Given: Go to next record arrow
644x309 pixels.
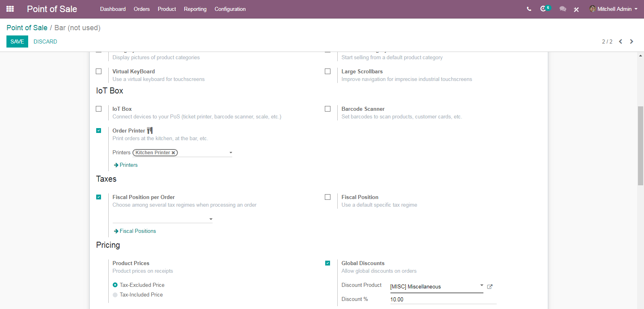Looking at the screenshot, I should coord(632,41).
